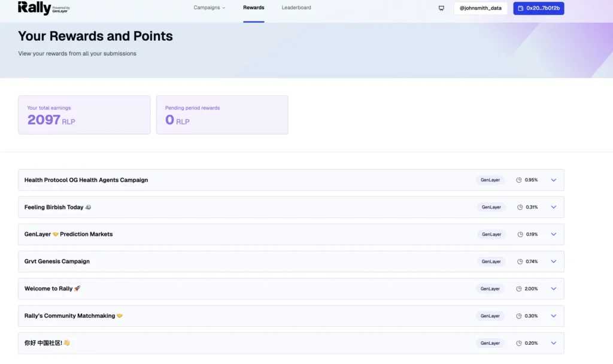Expand Rally's Community Matchmaking row chevron
The height and width of the screenshot is (364, 613).
(553, 316)
